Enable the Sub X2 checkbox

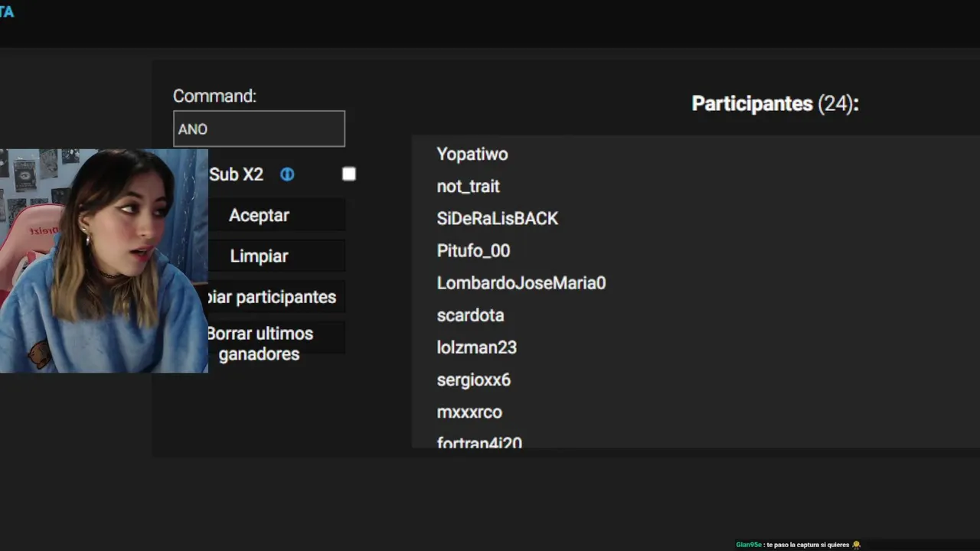[x=349, y=174]
